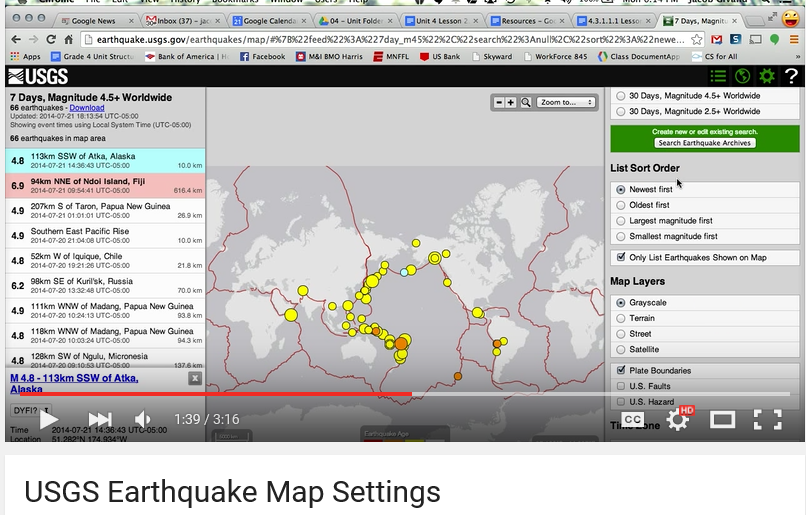This screenshot has height=515, width=806.
Task: Switch to Inbox (37) Gmail tab
Action: [183, 21]
